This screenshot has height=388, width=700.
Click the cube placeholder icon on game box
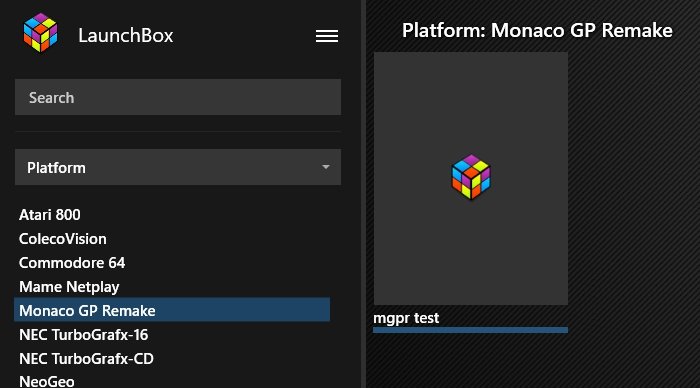click(471, 177)
